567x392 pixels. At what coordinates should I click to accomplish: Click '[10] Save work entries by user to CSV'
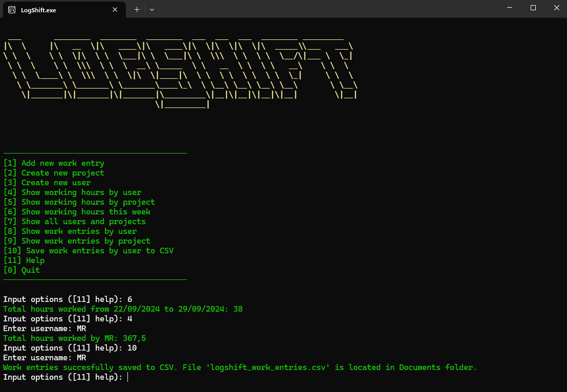(89, 251)
